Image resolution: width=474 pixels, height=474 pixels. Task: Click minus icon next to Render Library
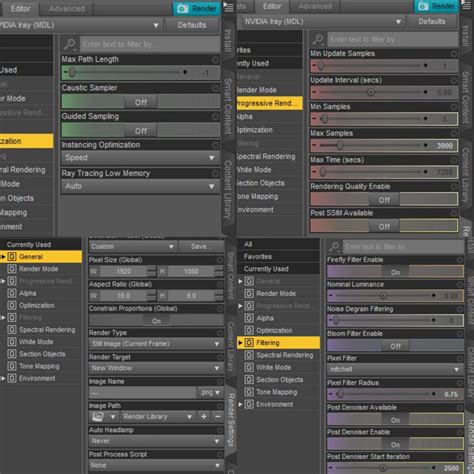pos(217,416)
